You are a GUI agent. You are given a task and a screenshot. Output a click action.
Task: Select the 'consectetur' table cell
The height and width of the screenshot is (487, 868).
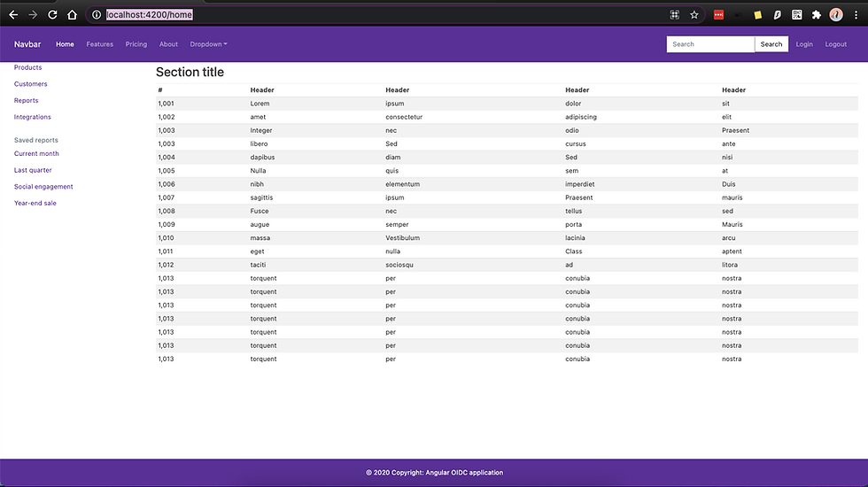pyautogui.click(x=404, y=117)
